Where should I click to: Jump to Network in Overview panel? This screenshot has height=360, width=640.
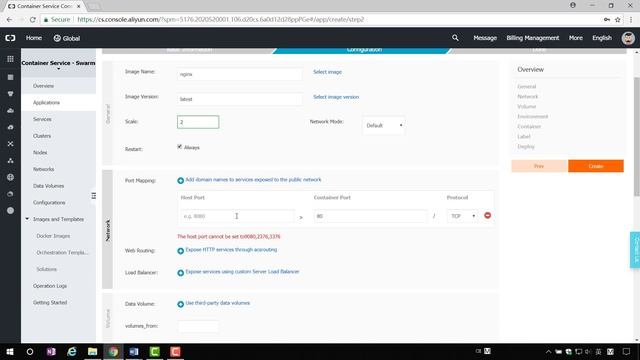(527, 97)
